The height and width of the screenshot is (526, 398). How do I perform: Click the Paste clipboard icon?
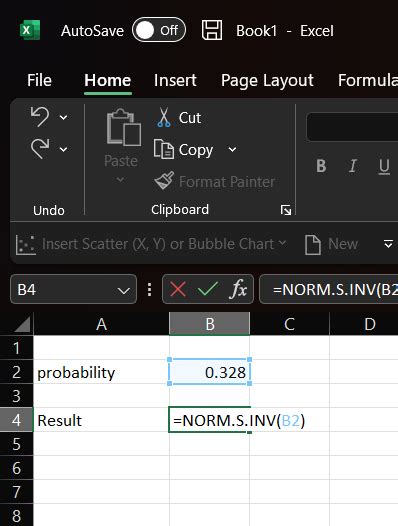pyautogui.click(x=123, y=127)
